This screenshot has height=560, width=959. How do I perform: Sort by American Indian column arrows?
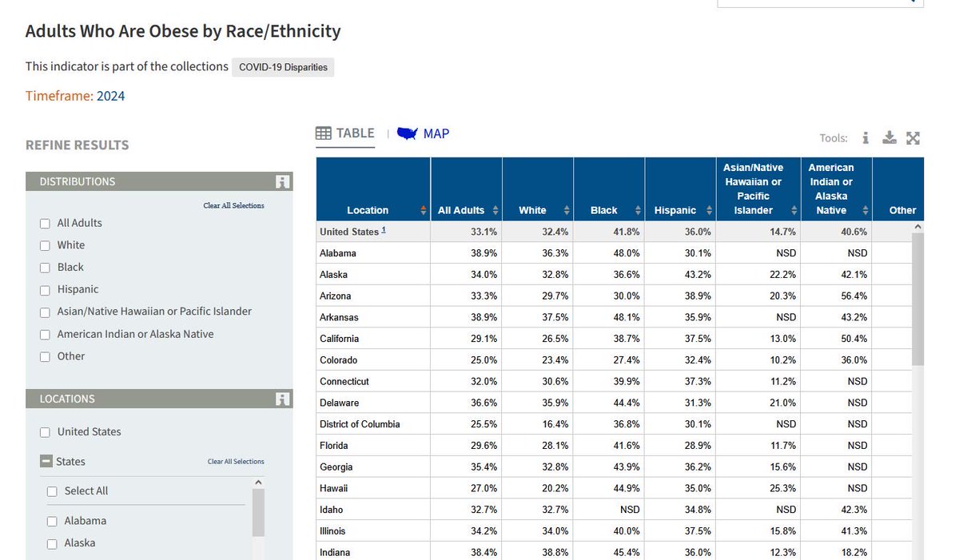[x=865, y=211]
